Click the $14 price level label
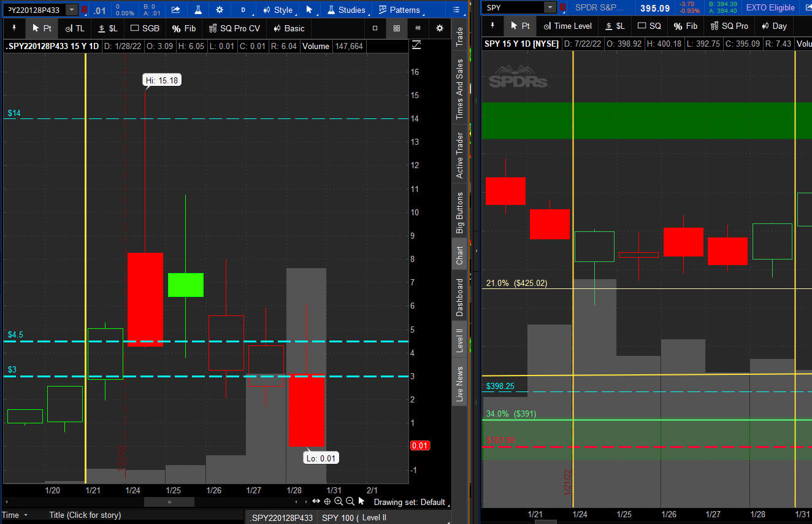This screenshot has width=812, height=524. [x=14, y=114]
